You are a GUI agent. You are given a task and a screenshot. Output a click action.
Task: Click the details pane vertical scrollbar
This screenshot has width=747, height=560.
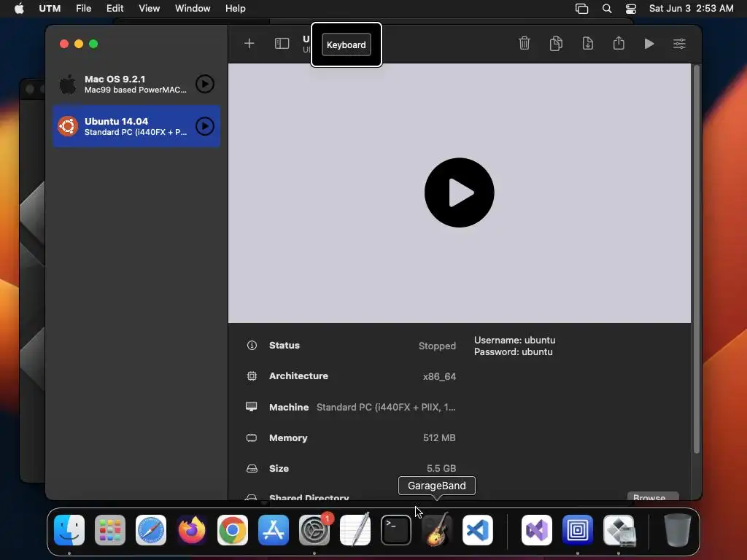[x=696, y=260]
